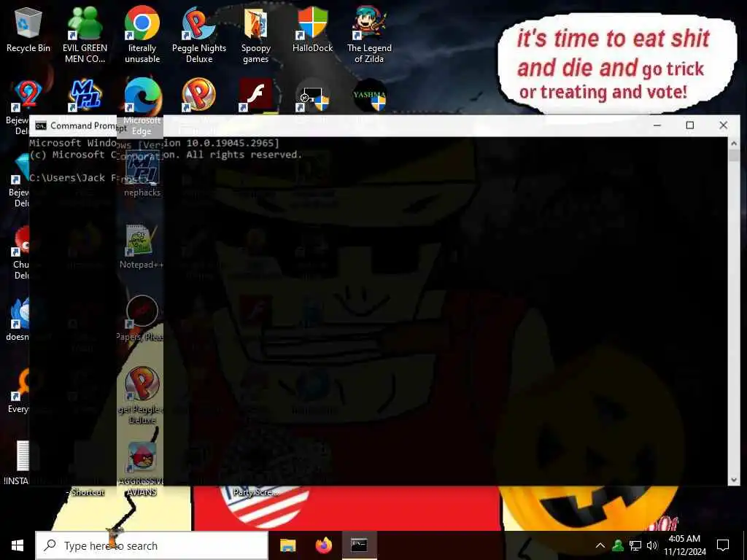
Task: Select the MPL desktop shortcut icon
Action: click(86, 96)
